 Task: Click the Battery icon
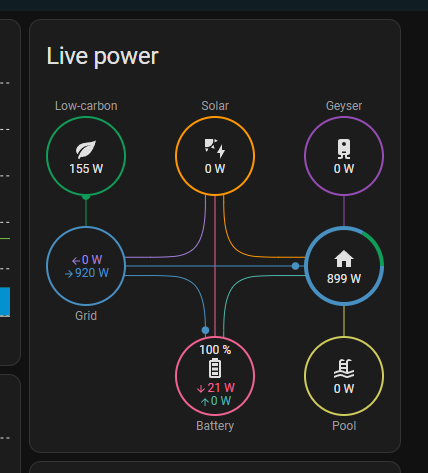(x=215, y=368)
